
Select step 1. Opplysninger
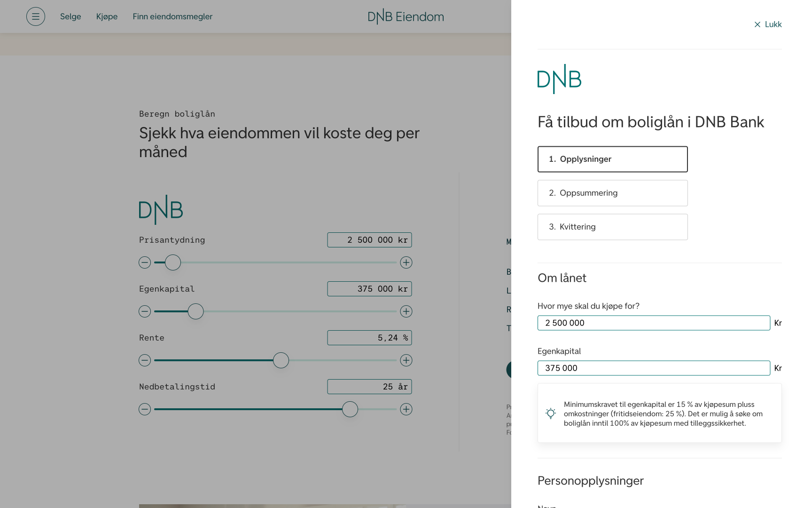pyautogui.click(x=613, y=159)
